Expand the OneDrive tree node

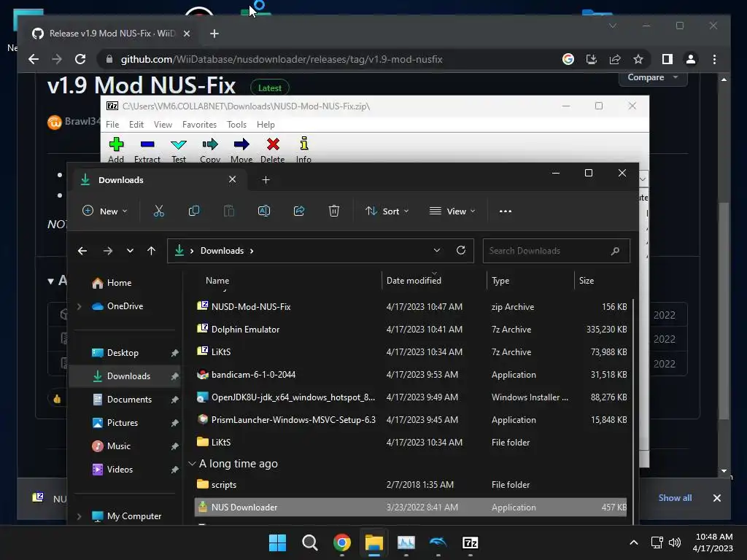point(79,306)
